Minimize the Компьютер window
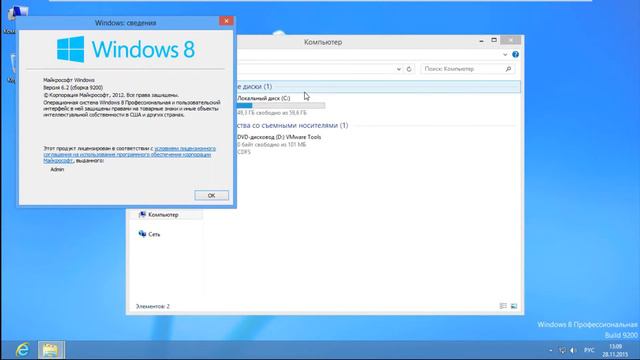 (481, 40)
